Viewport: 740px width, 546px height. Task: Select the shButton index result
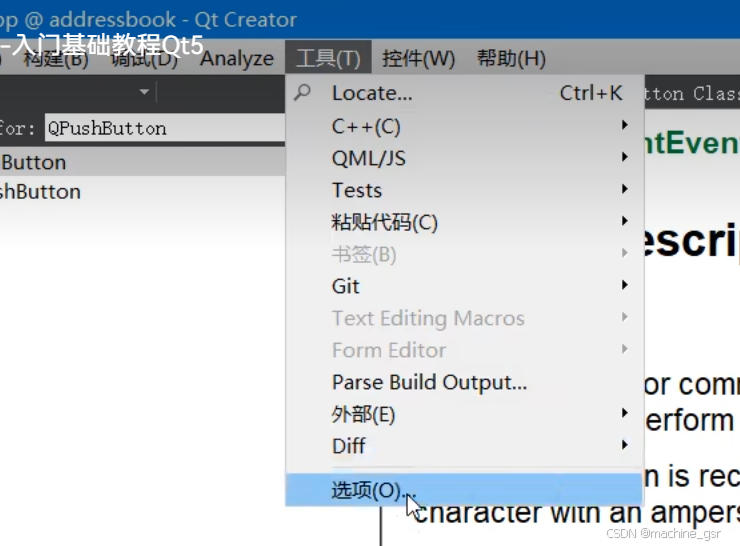(x=143, y=192)
